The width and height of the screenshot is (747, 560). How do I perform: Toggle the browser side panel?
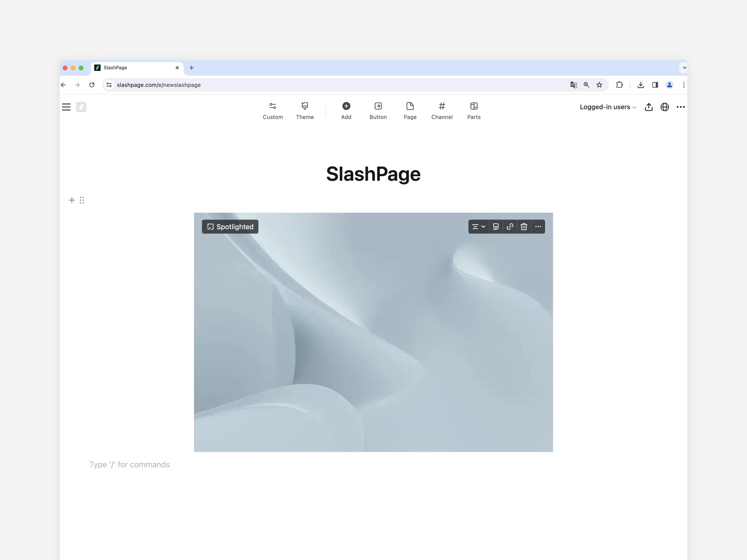point(655,85)
